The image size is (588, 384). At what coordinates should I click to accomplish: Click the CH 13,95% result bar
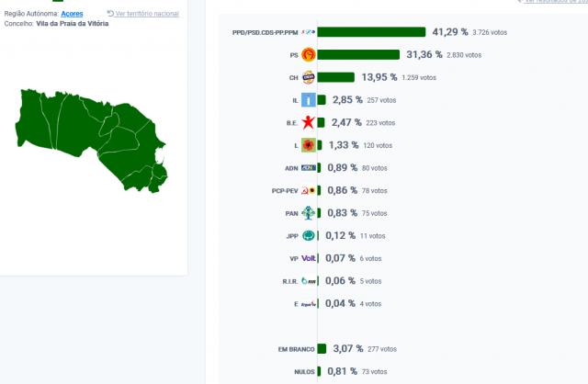335,77
